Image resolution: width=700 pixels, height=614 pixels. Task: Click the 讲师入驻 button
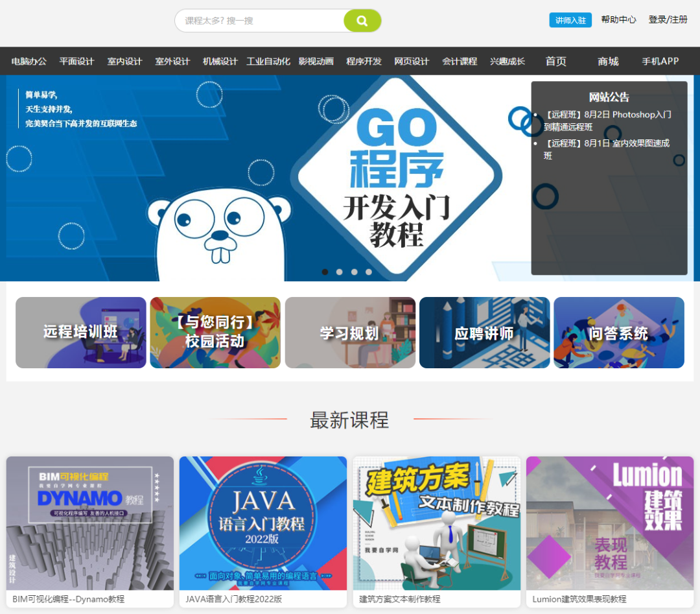pyautogui.click(x=570, y=20)
